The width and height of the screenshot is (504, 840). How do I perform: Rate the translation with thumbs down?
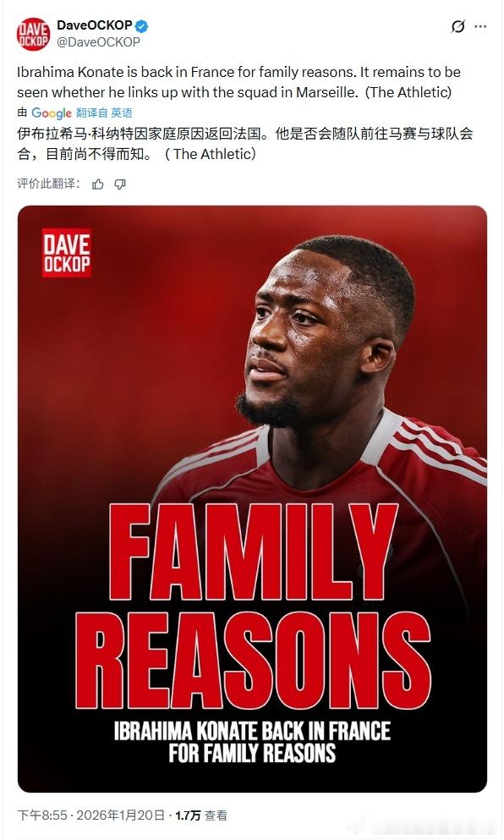[x=120, y=184]
